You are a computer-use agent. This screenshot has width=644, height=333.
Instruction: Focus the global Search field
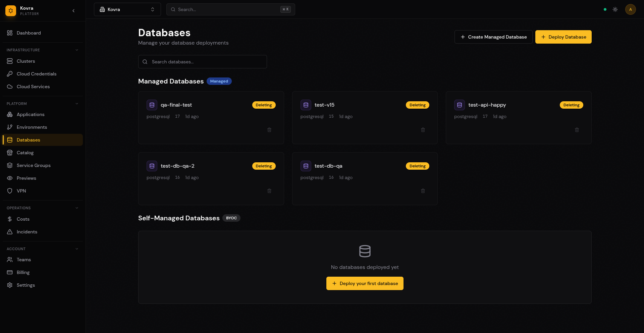point(231,9)
